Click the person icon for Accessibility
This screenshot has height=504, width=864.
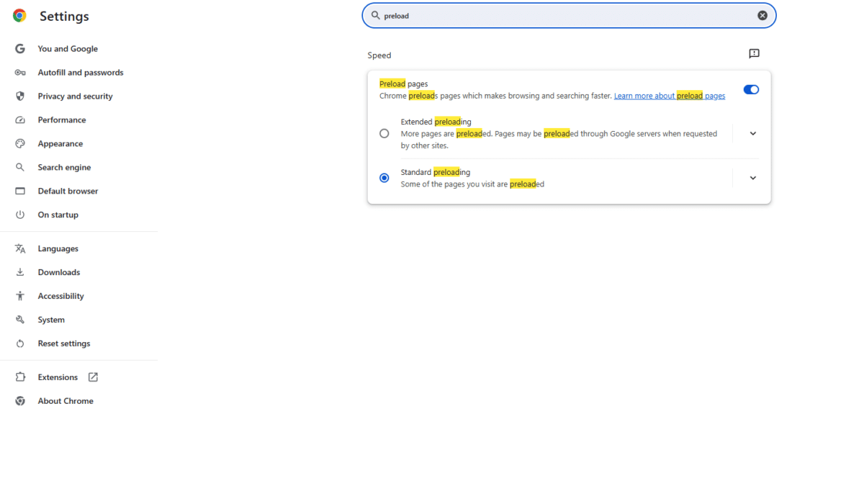click(x=20, y=297)
